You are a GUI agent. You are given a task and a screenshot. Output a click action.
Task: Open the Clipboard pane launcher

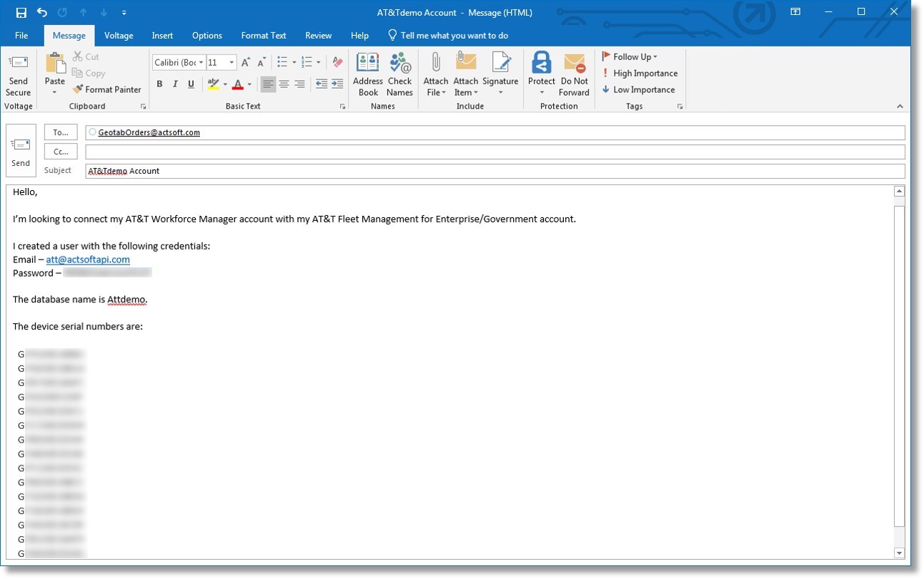[144, 107]
